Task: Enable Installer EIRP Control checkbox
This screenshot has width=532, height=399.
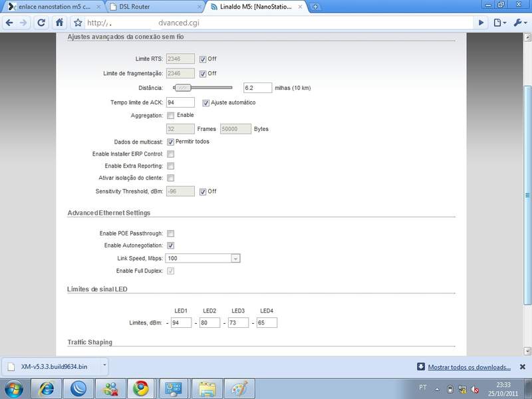Action: click(x=171, y=154)
